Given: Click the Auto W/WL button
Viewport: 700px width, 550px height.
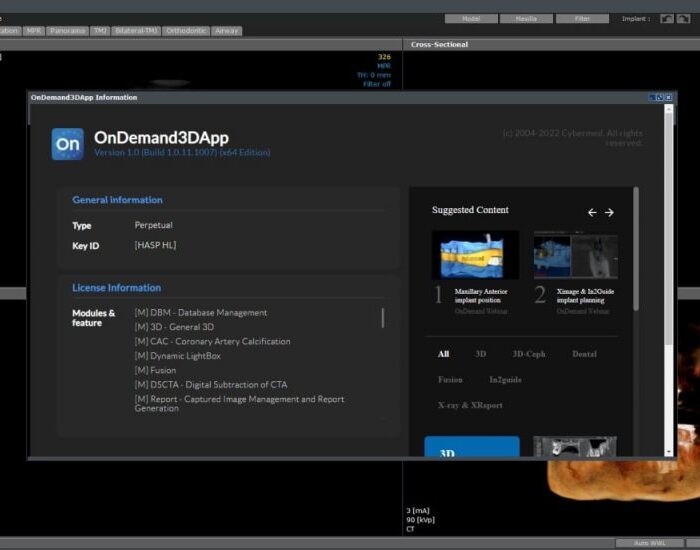Looking at the screenshot, I should (650, 543).
